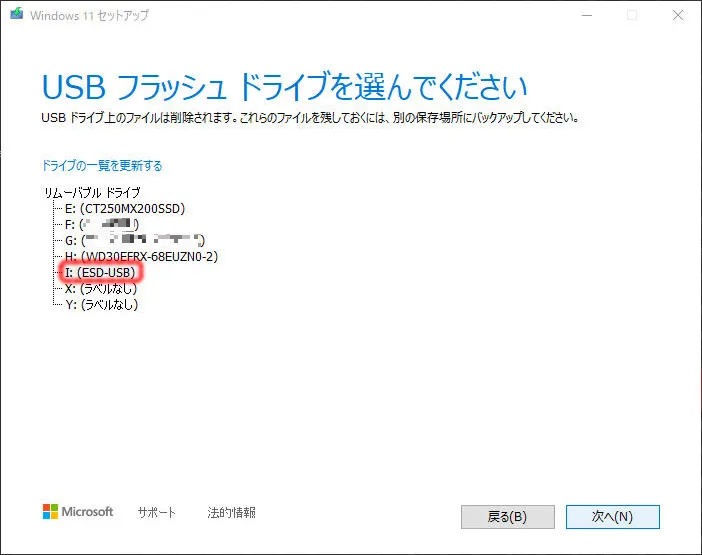Select drive H: (WD30EFRX-68EUZN0-2)
This screenshot has height=555, width=702.
point(141,256)
